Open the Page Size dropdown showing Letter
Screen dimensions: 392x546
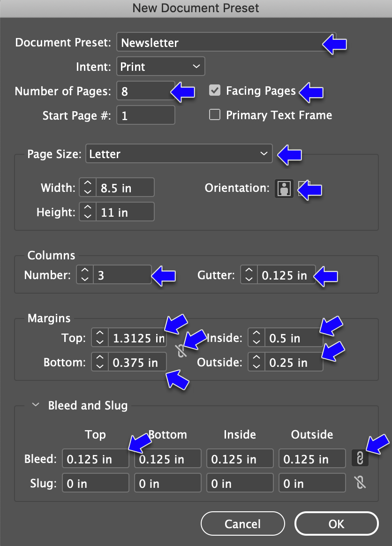pos(179,153)
